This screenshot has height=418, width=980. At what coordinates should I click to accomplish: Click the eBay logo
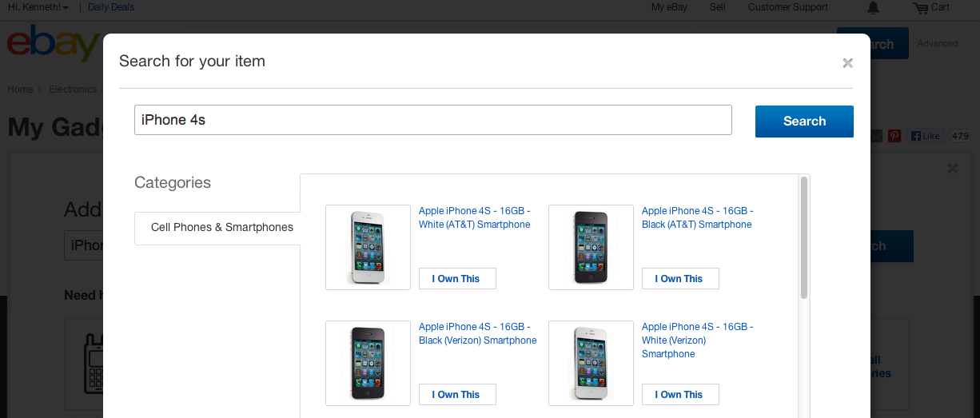(x=53, y=44)
